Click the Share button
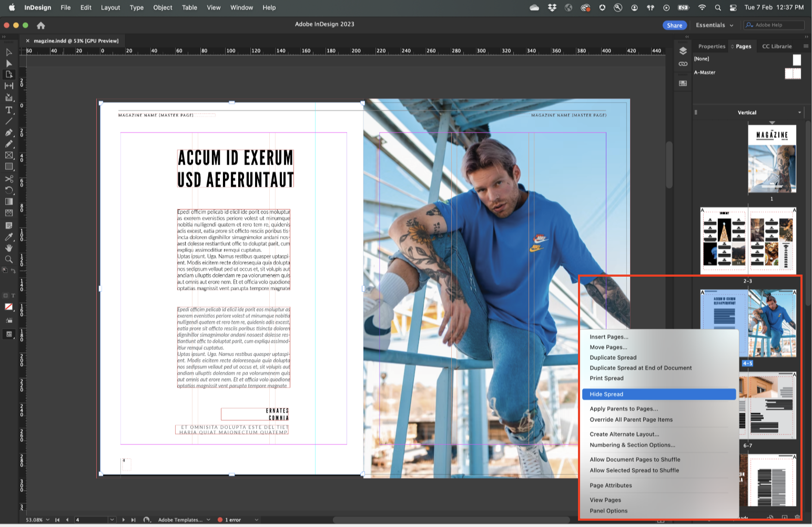 [x=675, y=25]
